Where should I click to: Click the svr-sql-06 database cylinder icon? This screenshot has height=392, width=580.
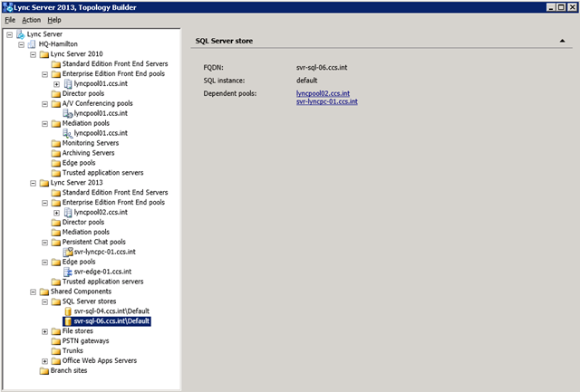[68, 321]
